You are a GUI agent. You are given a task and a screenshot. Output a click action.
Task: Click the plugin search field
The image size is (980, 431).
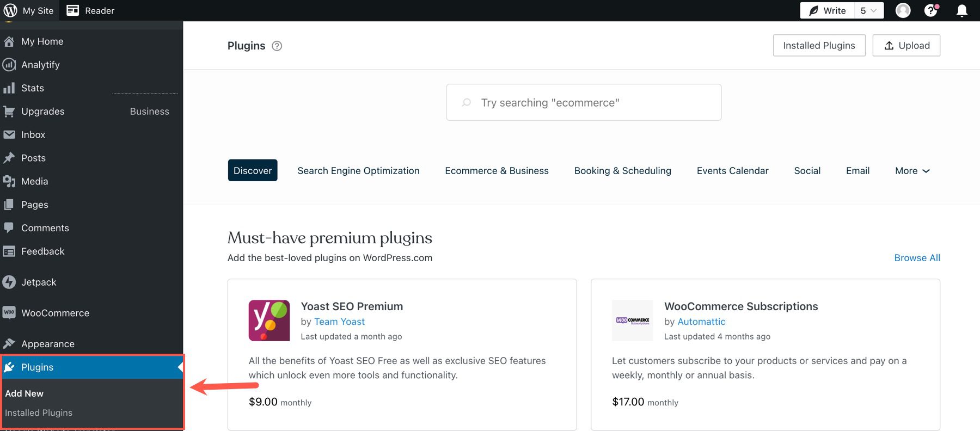coord(583,102)
